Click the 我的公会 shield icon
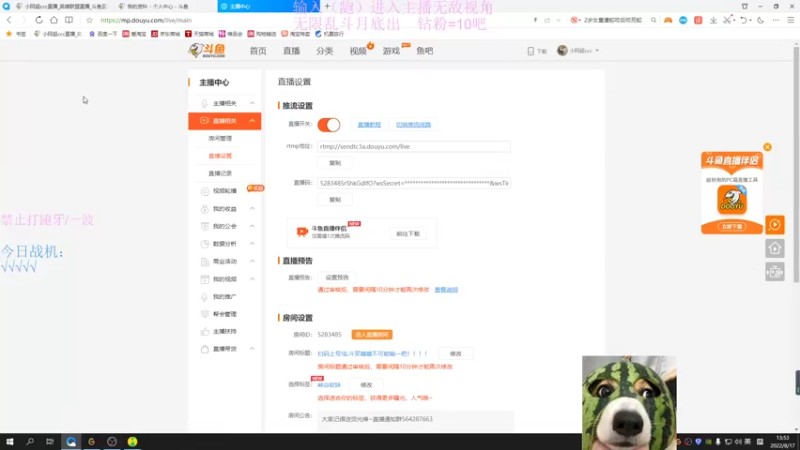 [x=205, y=226]
